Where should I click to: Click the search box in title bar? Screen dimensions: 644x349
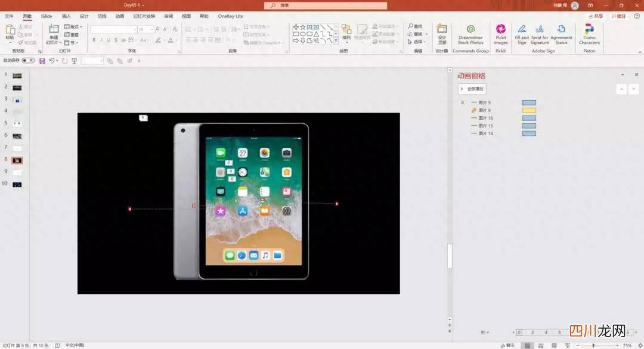tap(326, 5)
